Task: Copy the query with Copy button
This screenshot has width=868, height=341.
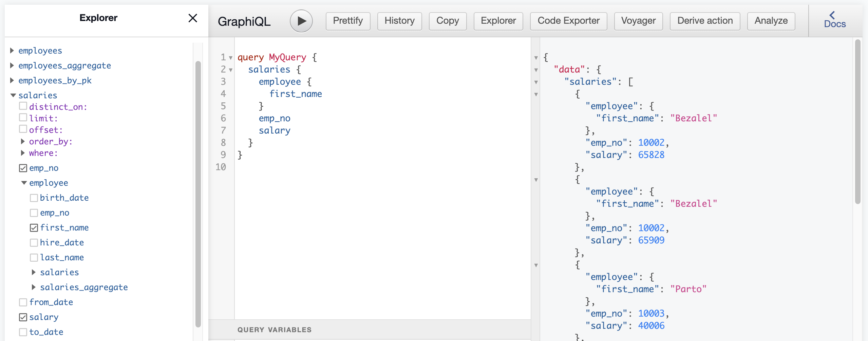Action: [448, 21]
